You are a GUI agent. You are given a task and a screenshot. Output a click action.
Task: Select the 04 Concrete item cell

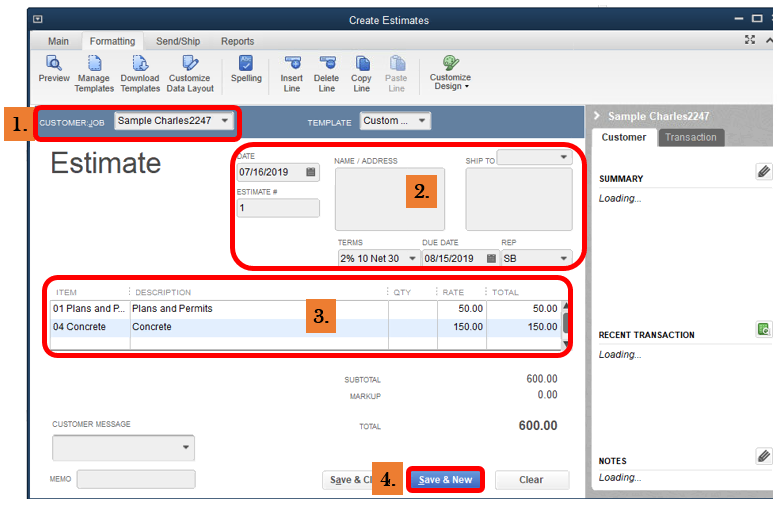(90, 327)
